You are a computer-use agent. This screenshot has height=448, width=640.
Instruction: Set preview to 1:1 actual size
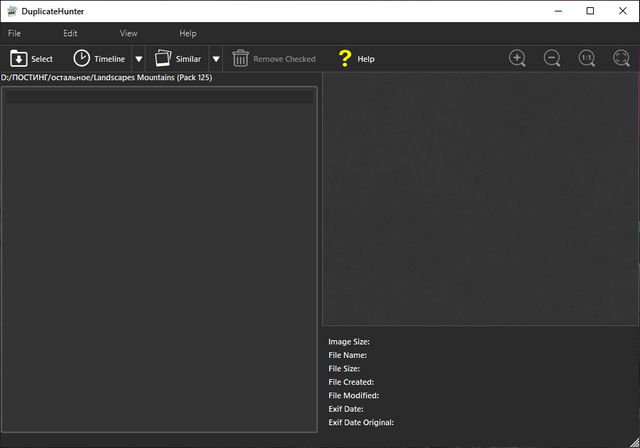[587, 58]
